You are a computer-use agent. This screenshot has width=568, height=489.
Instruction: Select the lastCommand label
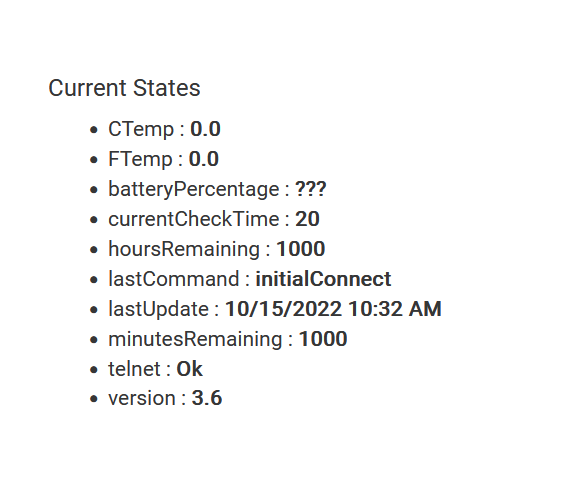coord(174,279)
